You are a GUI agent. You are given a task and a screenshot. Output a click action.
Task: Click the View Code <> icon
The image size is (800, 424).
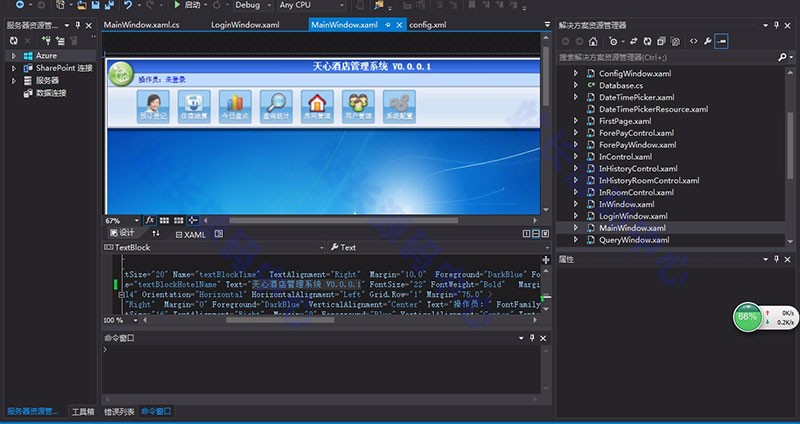pyautogui.click(x=693, y=42)
